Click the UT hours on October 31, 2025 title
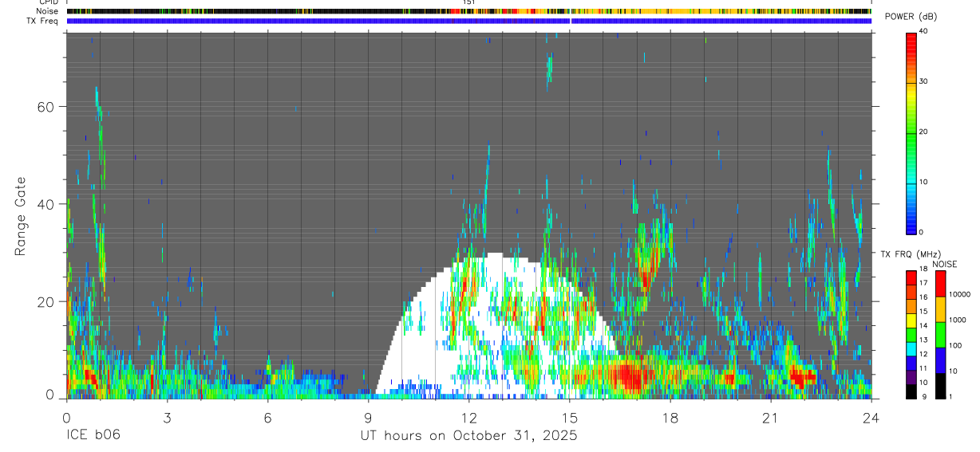980x452 pixels. tap(469, 436)
